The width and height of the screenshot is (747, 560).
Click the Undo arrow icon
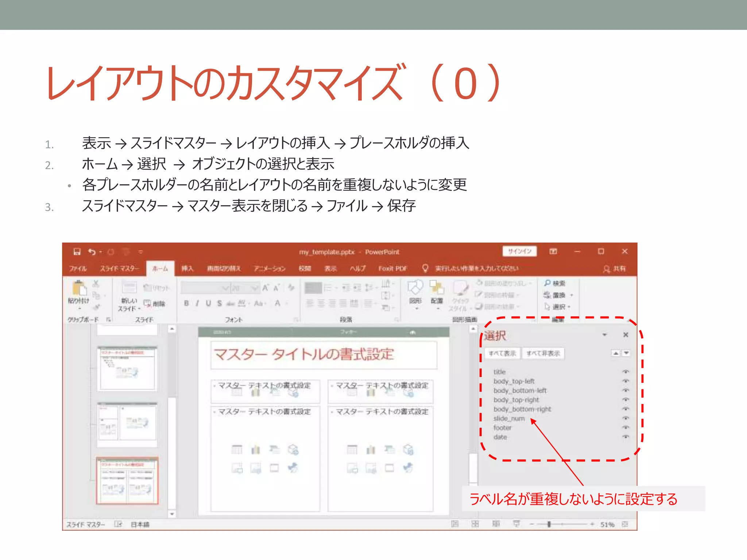pyautogui.click(x=92, y=252)
